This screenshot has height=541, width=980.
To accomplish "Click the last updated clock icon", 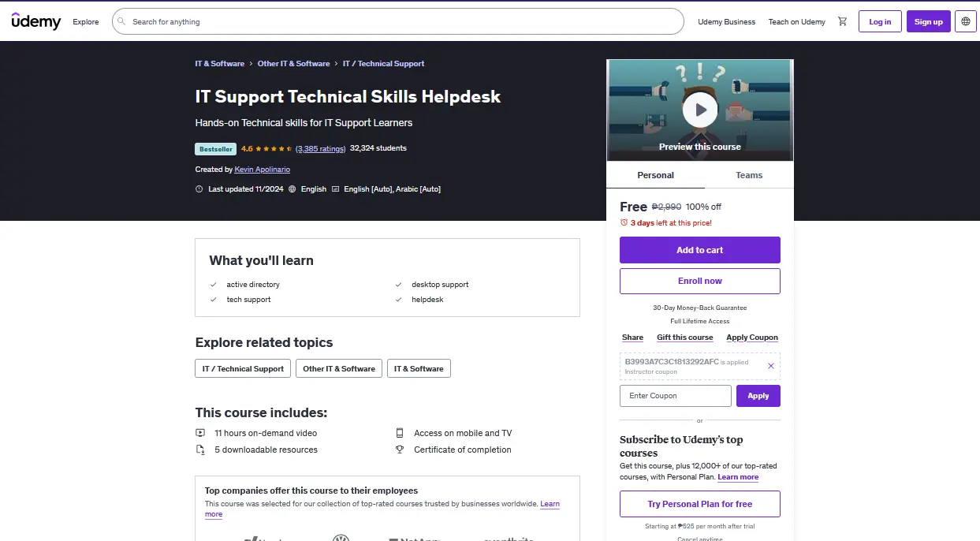I will [199, 189].
